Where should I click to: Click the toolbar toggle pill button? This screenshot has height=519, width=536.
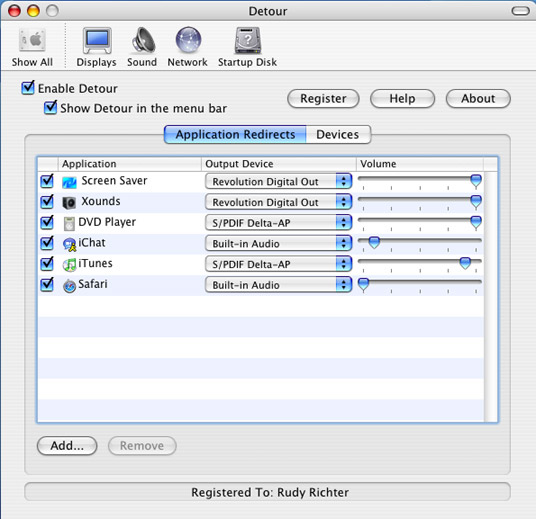520,11
